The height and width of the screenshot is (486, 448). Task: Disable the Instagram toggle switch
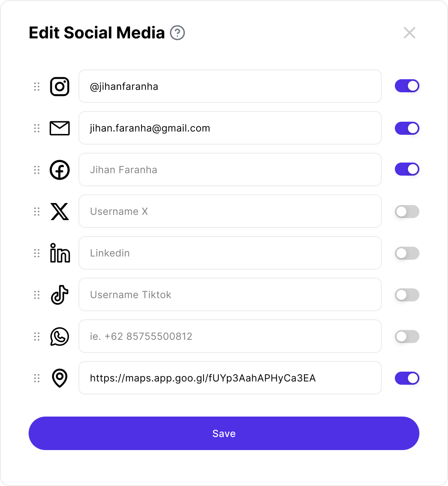pos(407,86)
